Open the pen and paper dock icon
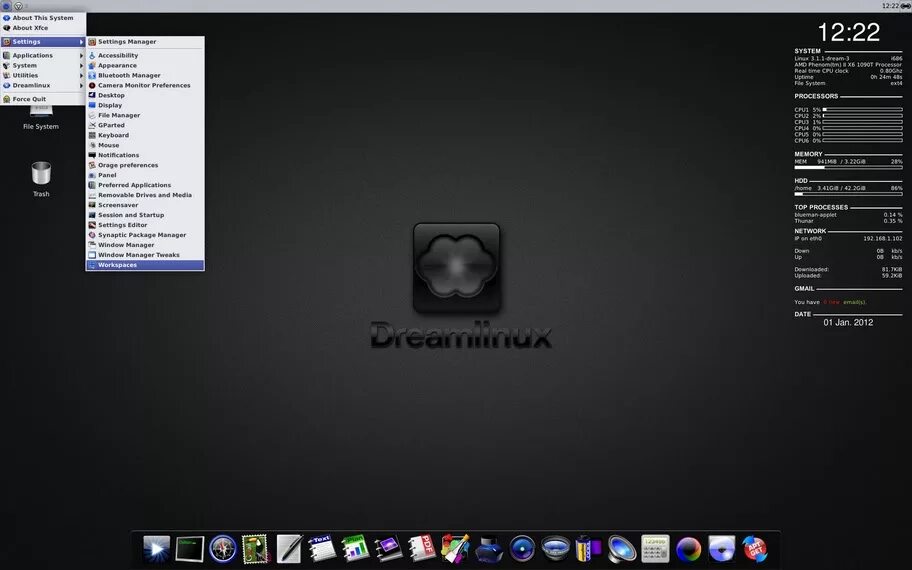 (289, 548)
